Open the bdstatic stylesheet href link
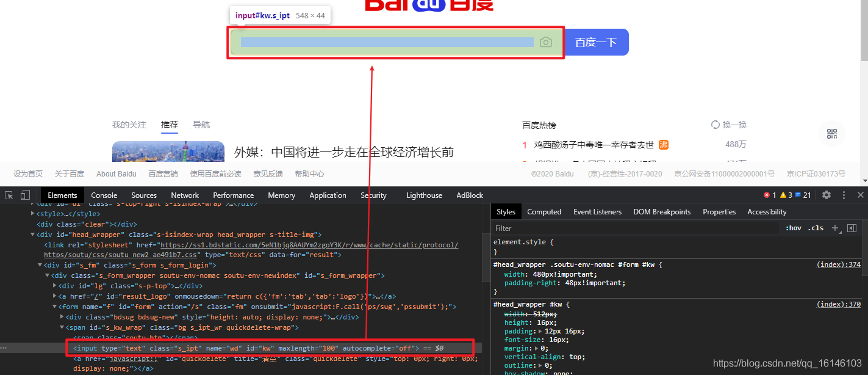 (x=251, y=249)
